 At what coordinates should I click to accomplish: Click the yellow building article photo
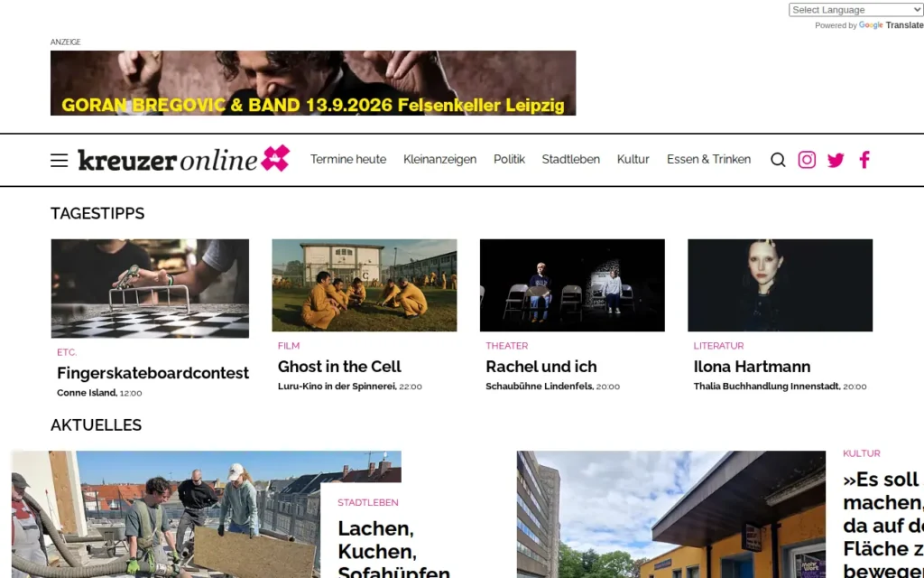(671, 514)
